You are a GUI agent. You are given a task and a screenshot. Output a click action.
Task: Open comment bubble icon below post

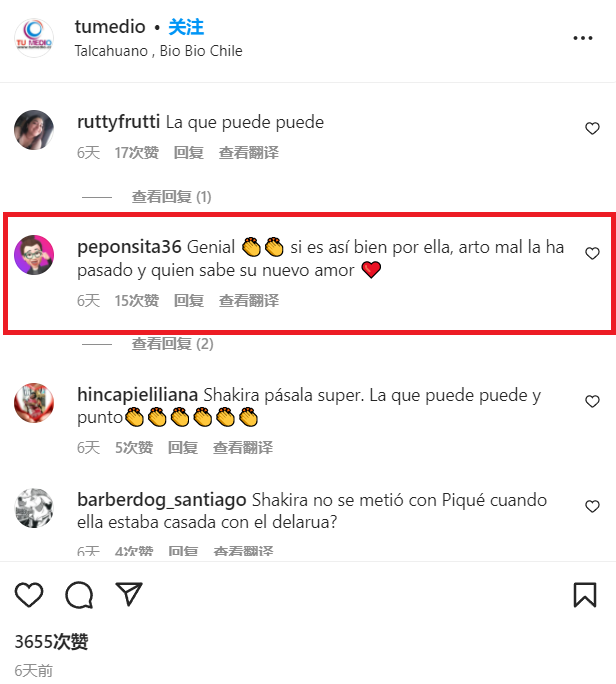(79, 595)
